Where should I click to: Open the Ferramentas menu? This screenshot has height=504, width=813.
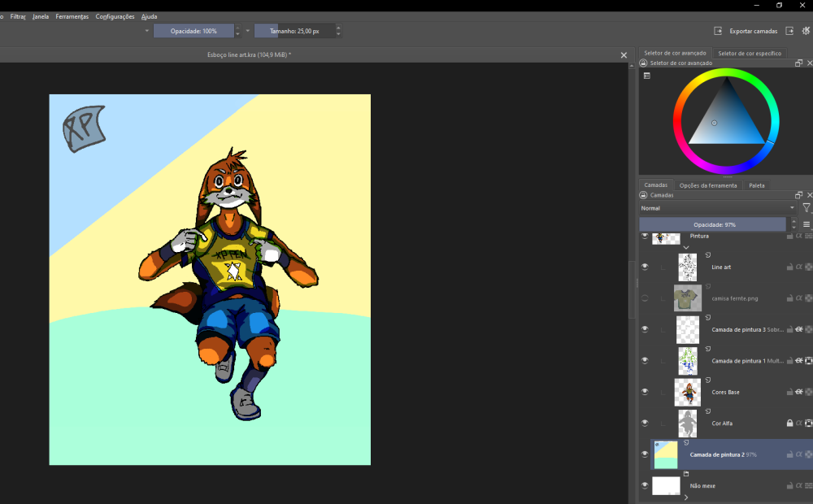(x=72, y=16)
